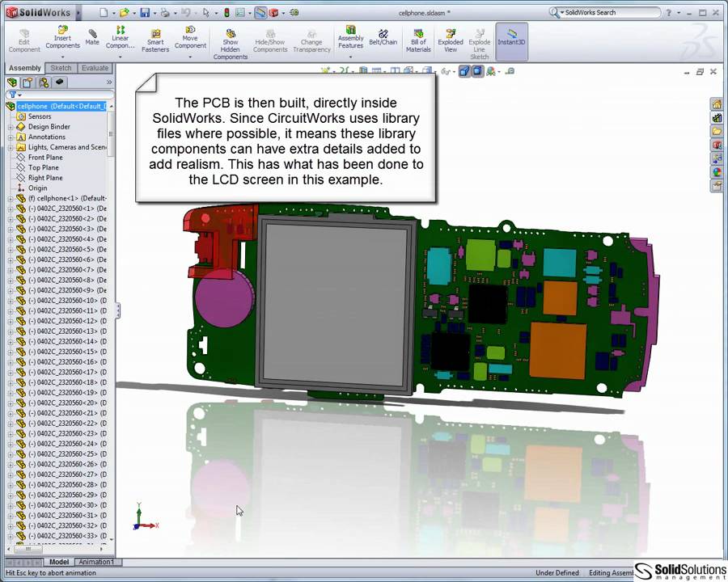728x582 pixels.
Task: Expand the (f) cellphone<1> component node
Action: (x=11, y=198)
